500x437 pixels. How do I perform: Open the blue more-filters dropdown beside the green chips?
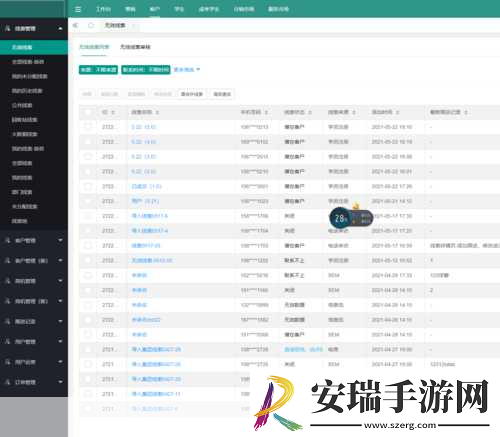[x=187, y=70]
